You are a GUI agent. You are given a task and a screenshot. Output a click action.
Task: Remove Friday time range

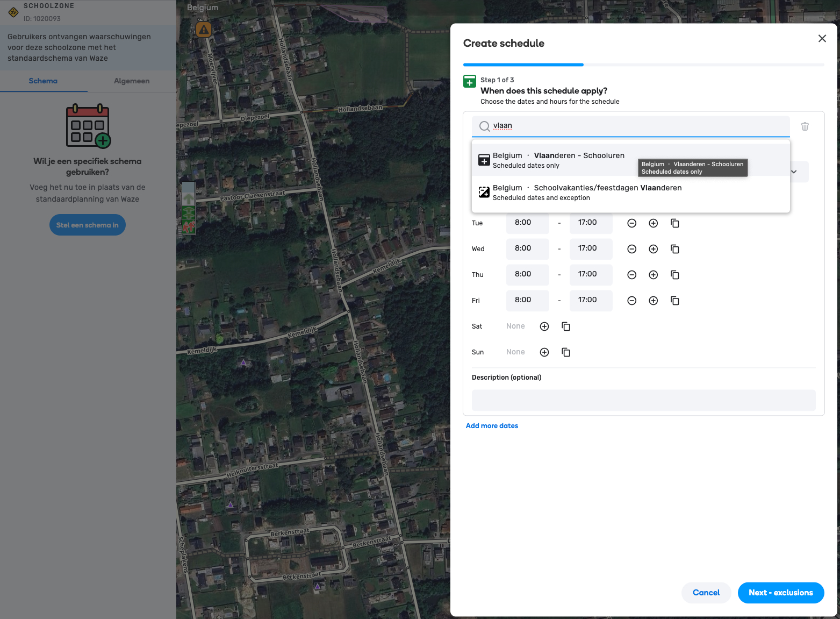pos(632,301)
